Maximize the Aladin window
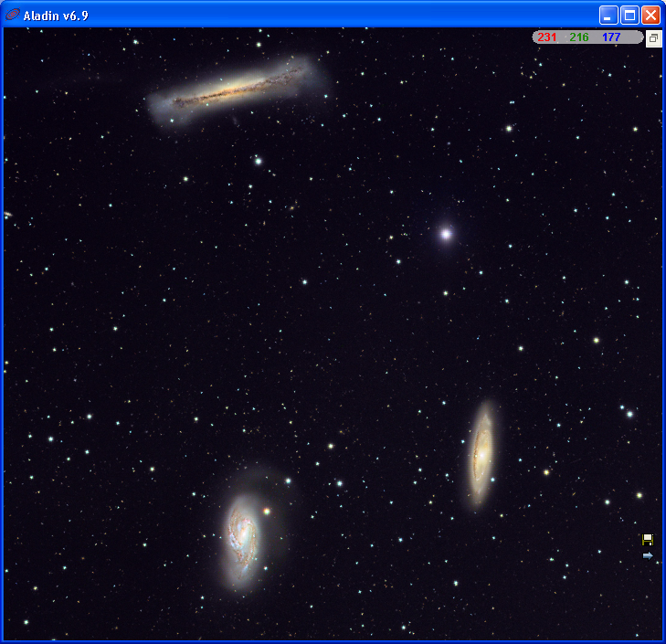666x644 pixels. coord(629,16)
